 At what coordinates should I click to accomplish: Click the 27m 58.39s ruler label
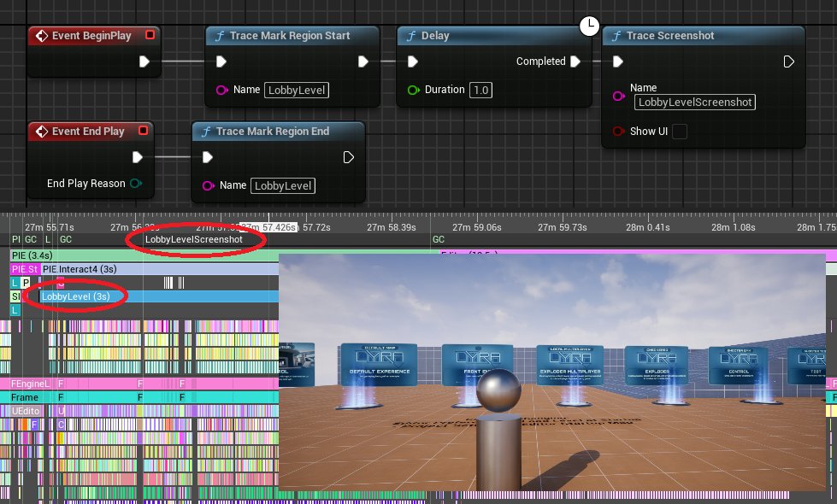pyautogui.click(x=392, y=227)
